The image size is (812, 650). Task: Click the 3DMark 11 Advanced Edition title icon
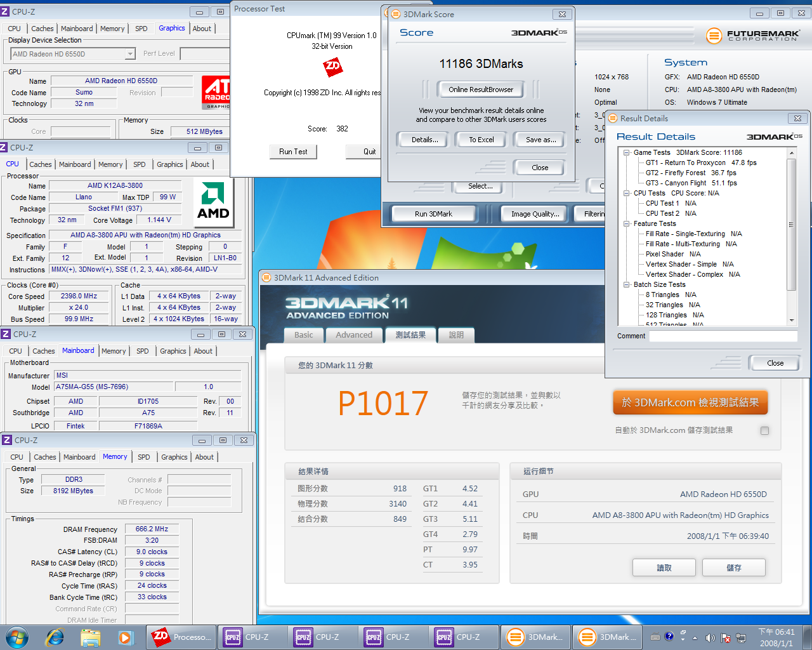click(266, 277)
